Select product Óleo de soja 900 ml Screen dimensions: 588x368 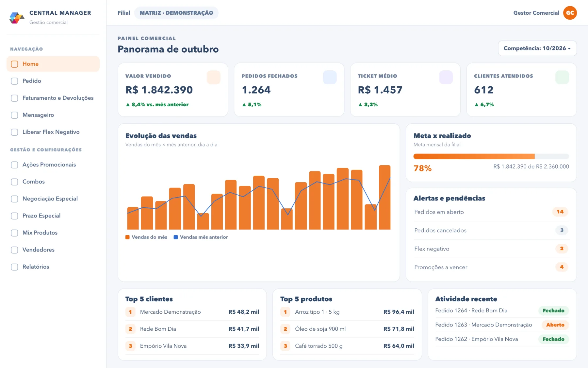pos(347,329)
